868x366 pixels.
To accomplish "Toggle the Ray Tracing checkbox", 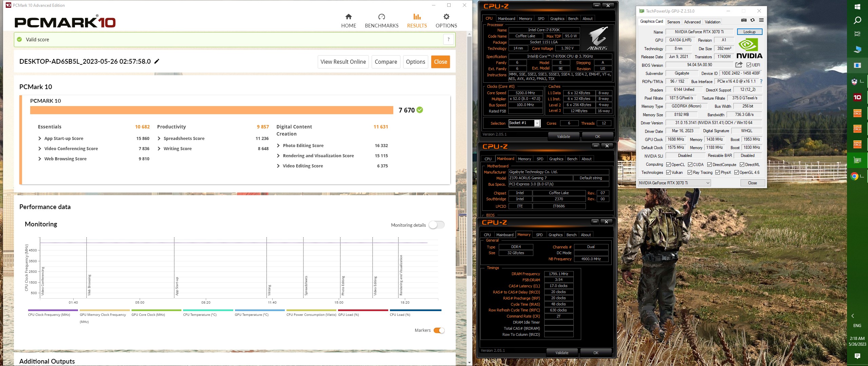I will pos(690,172).
